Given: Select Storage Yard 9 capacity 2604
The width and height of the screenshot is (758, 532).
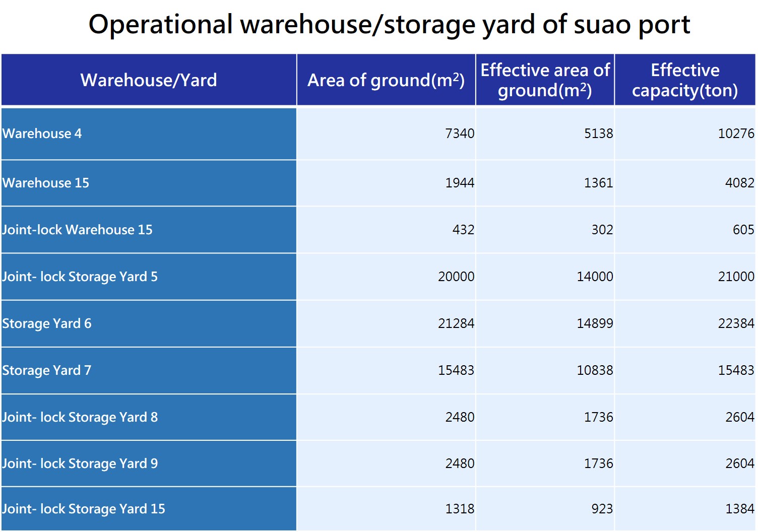Looking at the screenshot, I should tap(740, 463).
